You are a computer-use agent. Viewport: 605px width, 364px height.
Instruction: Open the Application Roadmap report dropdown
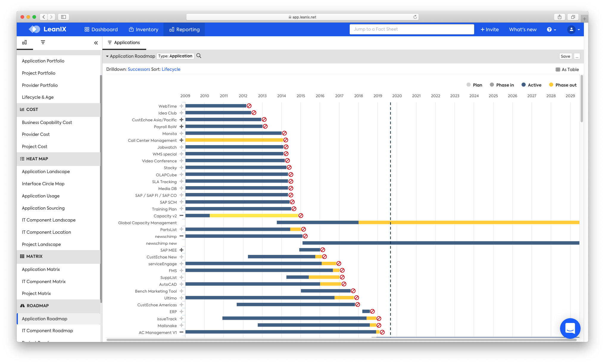pos(130,56)
